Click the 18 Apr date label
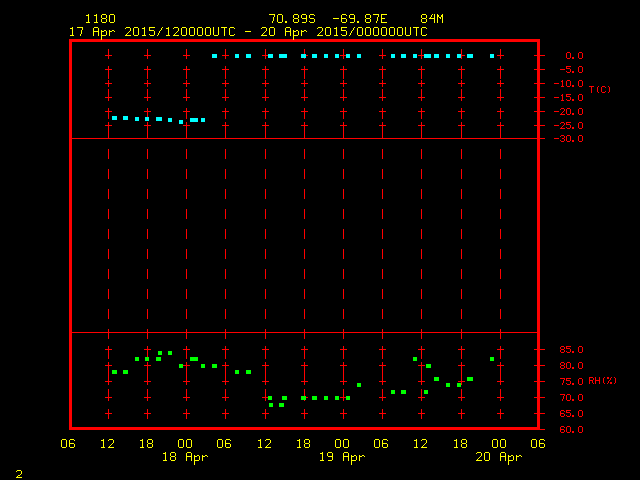The image size is (640, 480). [186, 457]
